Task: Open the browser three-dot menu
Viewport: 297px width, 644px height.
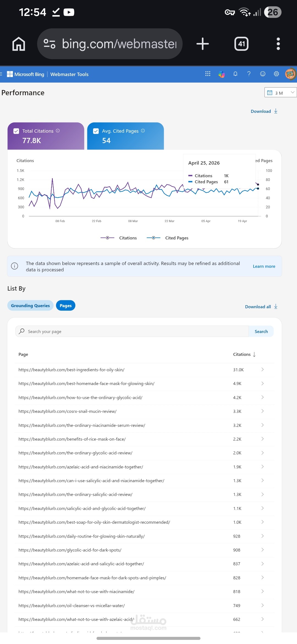Action: pyautogui.click(x=278, y=44)
